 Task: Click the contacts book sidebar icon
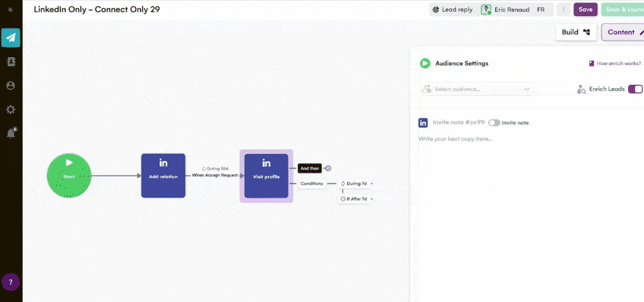tap(11, 62)
